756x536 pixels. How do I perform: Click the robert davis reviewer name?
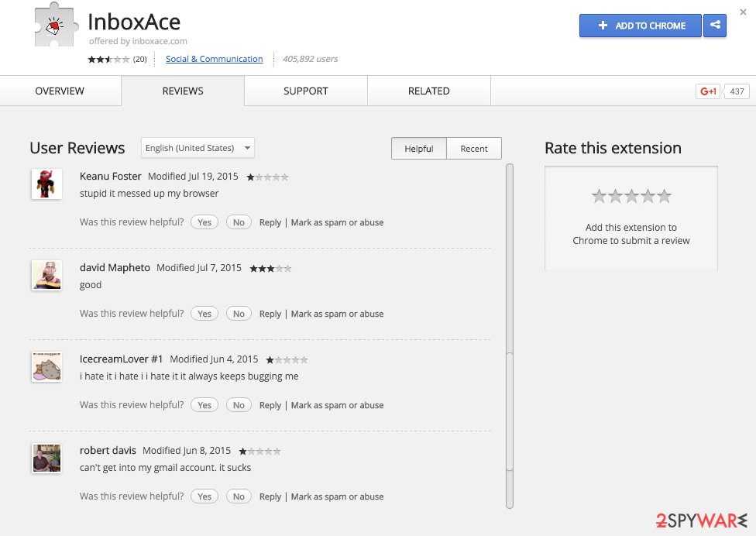108,450
